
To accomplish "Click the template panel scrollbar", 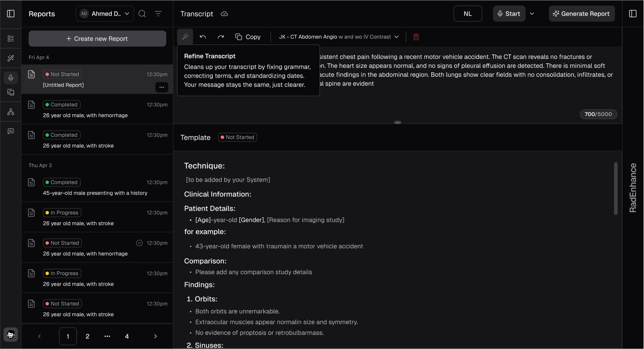I will tap(616, 188).
